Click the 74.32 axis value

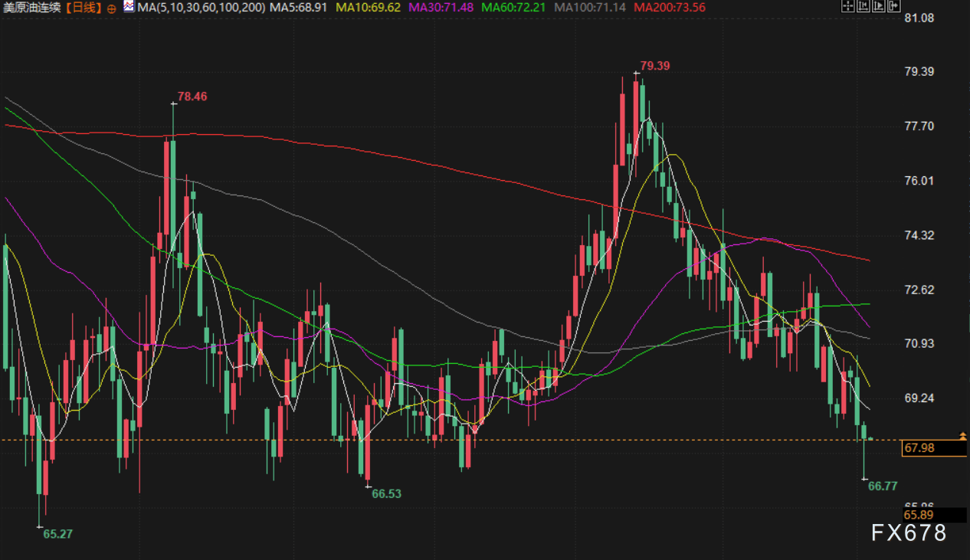[x=919, y=235]
